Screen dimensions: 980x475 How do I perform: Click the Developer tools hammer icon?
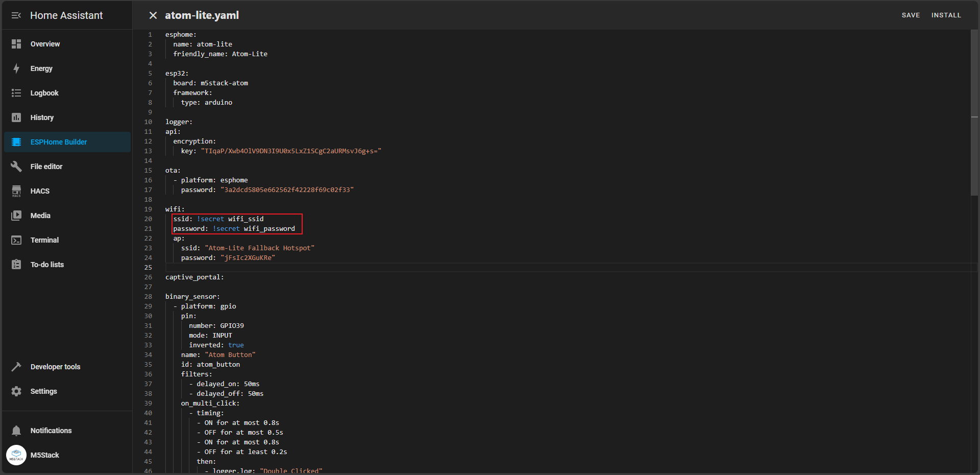coord(16,367)
